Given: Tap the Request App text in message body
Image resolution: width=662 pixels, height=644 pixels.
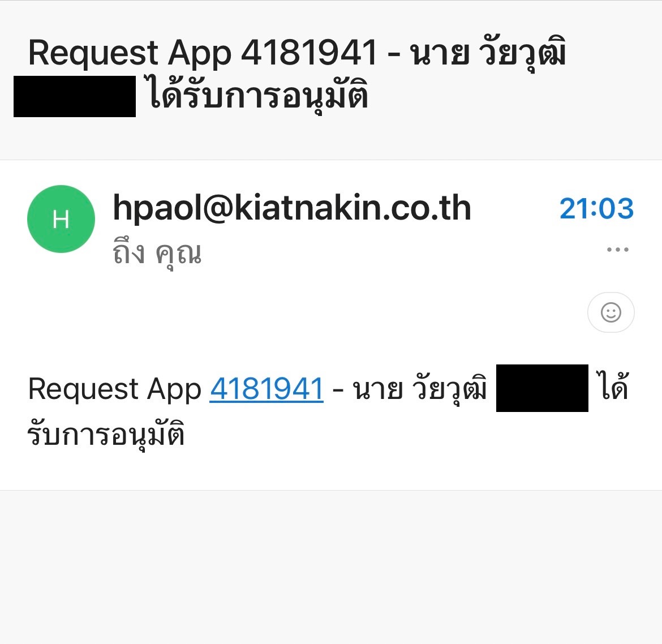Looking at the screenshot, I should click(114, 389).
